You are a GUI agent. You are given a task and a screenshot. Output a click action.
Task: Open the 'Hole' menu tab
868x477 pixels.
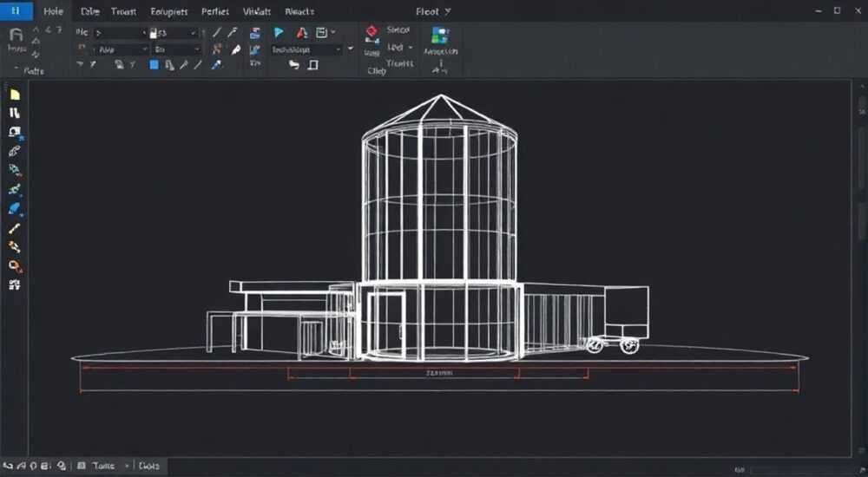point(53,11)
